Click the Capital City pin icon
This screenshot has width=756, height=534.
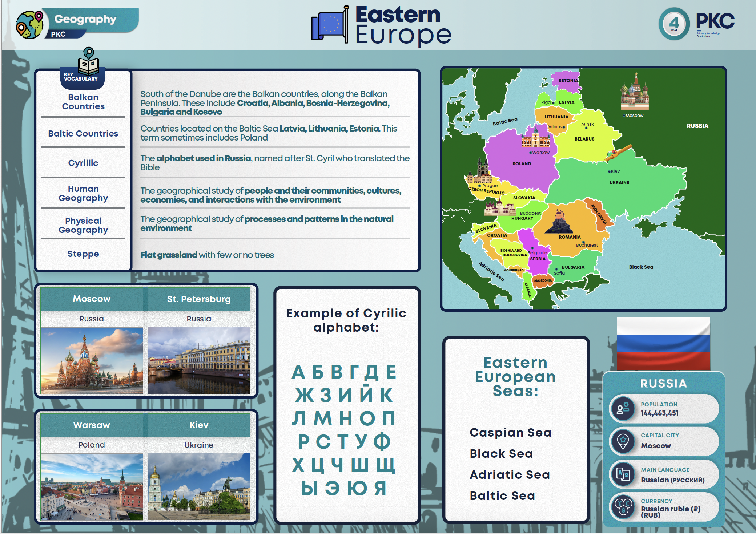[x=623, y=441]
